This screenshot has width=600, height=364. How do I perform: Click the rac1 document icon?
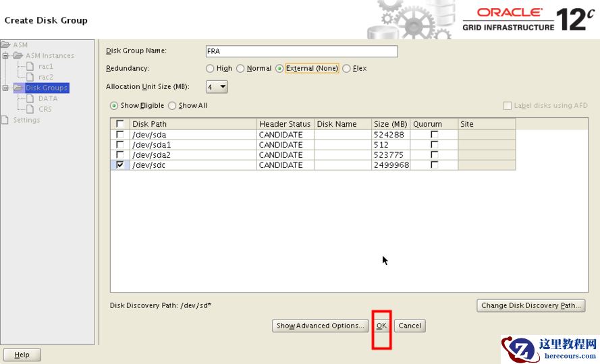click(x=30, y=66)
